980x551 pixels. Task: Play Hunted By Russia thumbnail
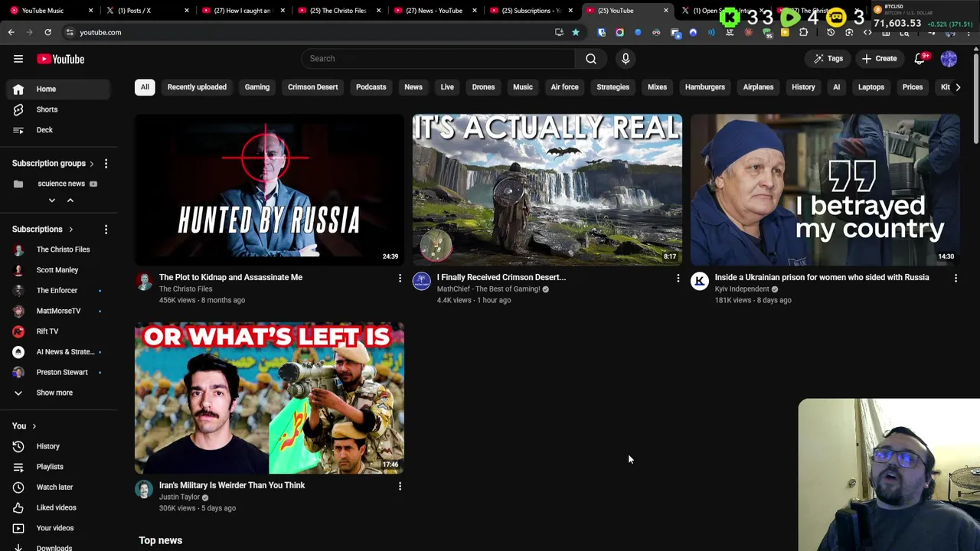[x=269, y=190]
